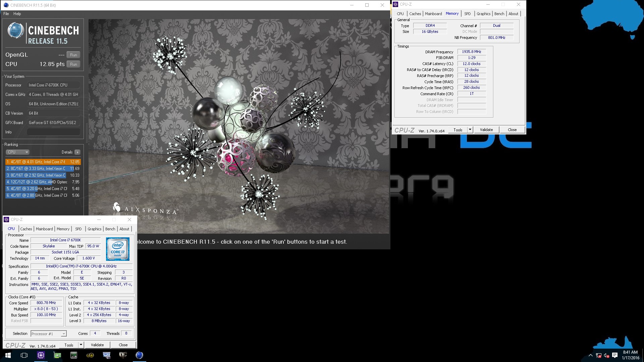Select ranking entry 5 scoring 5.48
The height and width of the screenshot is (362, 644).
[43, 189]
